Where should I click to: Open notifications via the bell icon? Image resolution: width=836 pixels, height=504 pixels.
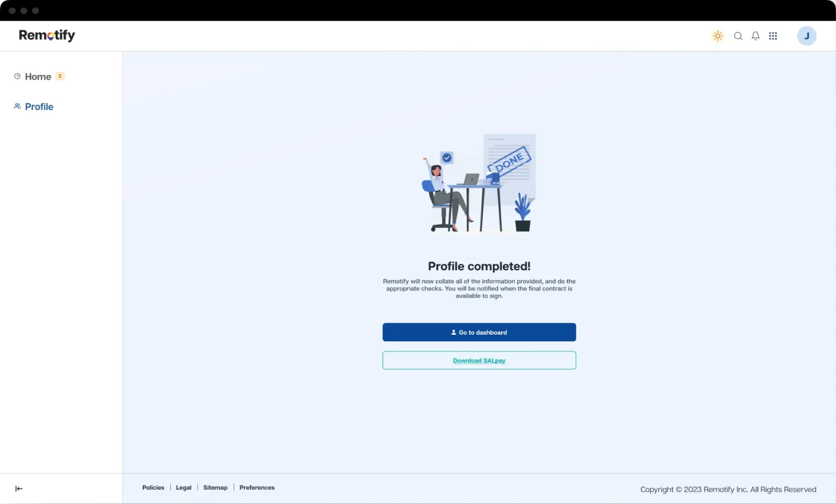tap(756, 36)
